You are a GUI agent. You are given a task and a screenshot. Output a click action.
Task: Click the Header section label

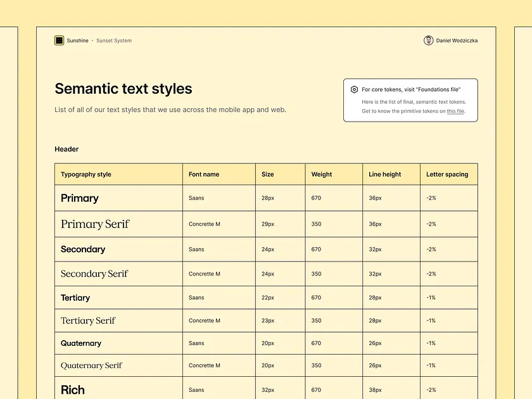point(66,149)
